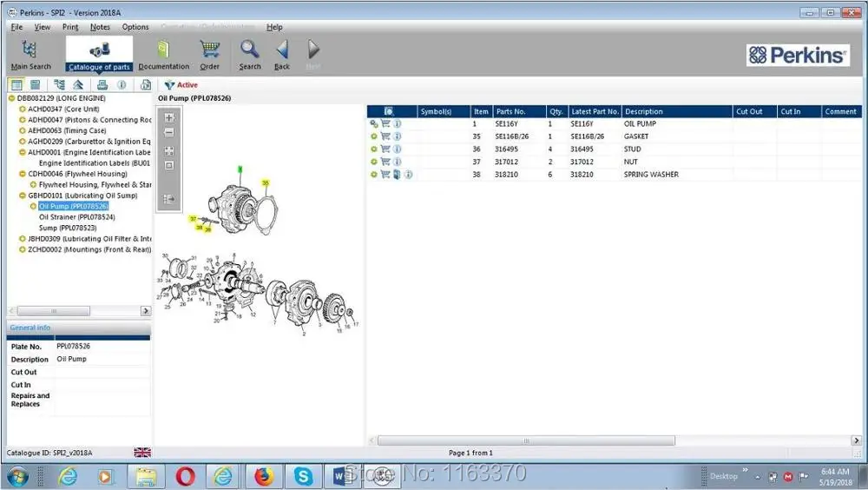Click the gears icon in the OIL PUMP row

(374, 123)
